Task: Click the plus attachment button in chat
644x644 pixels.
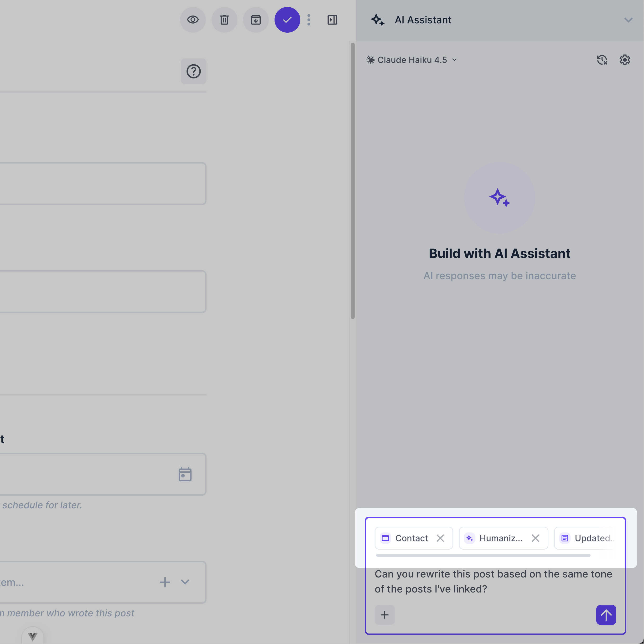Action: pos(384,615)
